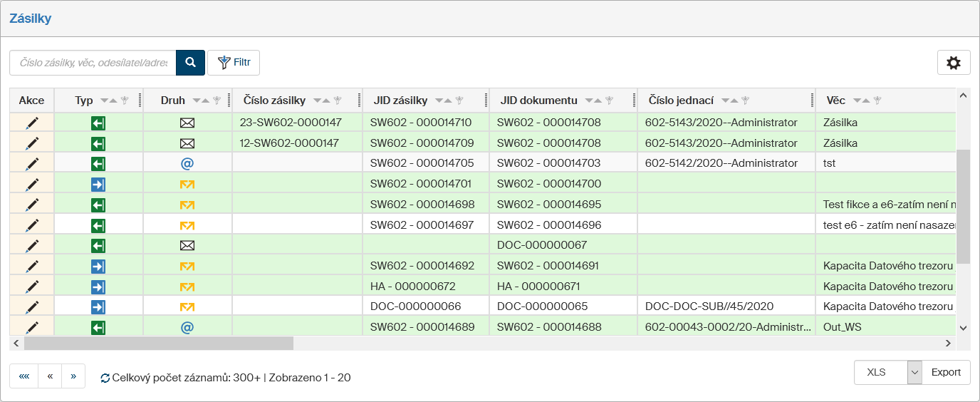
Task: Open the column filter on JID dokumentu header
Action: (609, 100)
